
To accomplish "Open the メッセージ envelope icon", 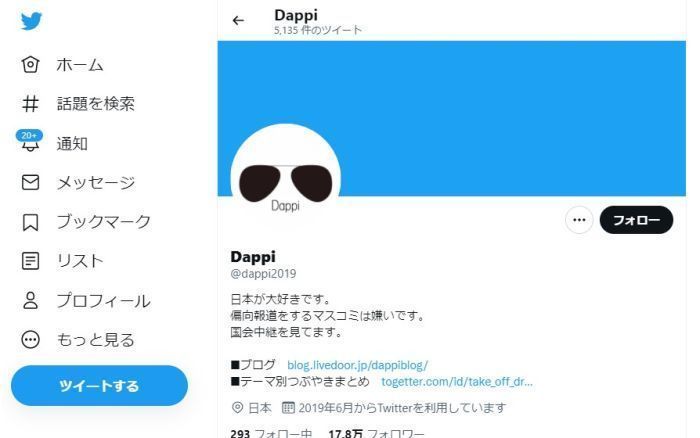I will [x=30, y=182].
